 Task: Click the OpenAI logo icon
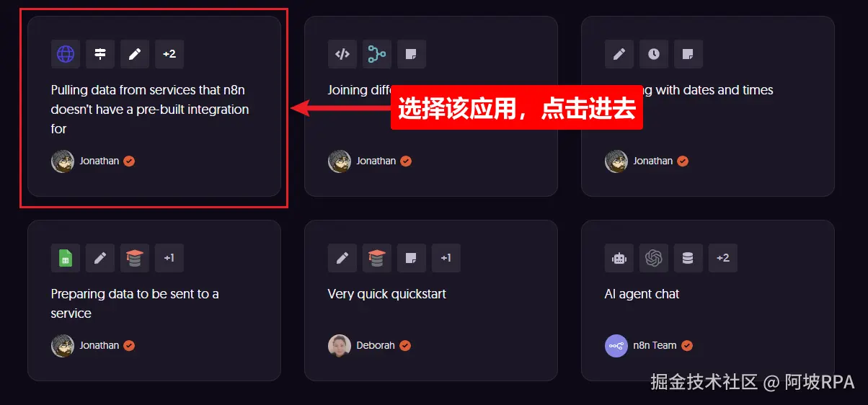tap(654, 258)
